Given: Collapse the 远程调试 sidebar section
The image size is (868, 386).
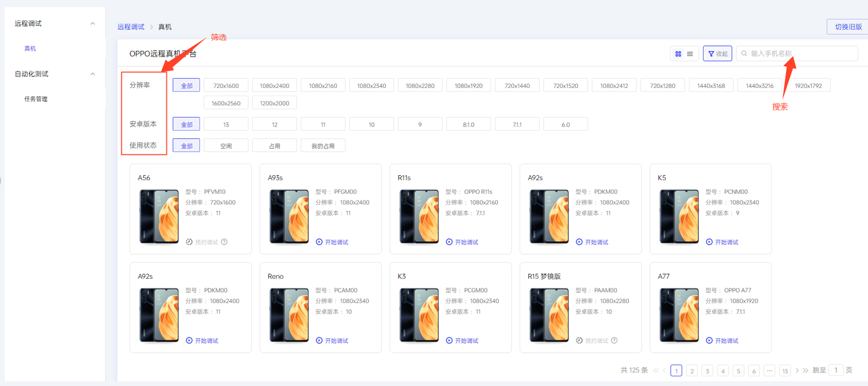Looking at the screenshot, I should pos(93,24).
